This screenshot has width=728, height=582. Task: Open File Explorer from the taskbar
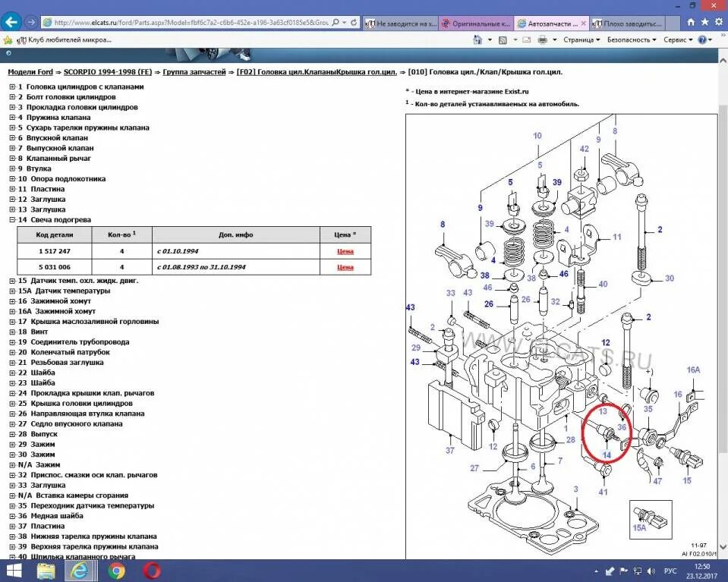(x=46, y=571)
